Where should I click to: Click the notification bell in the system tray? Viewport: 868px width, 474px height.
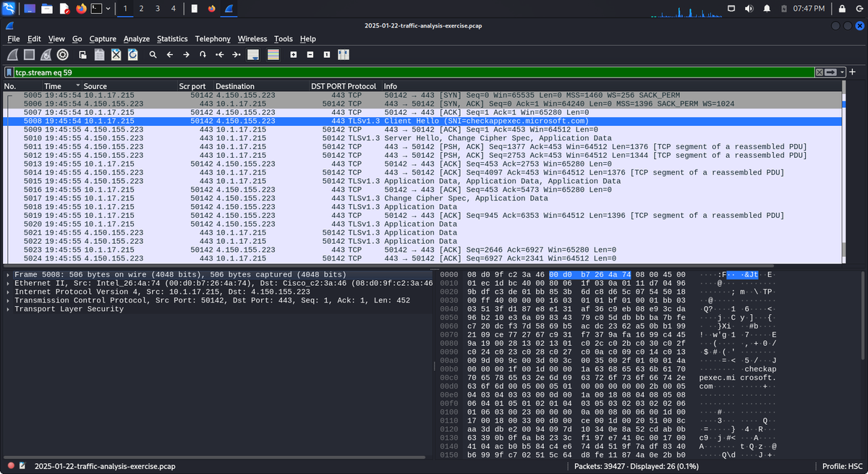(x=767, y=9)
